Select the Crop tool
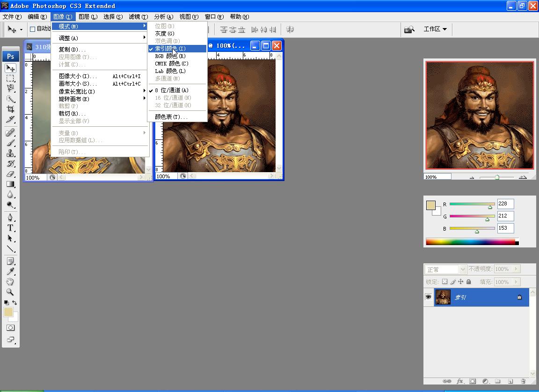 (x=10, y=109)
